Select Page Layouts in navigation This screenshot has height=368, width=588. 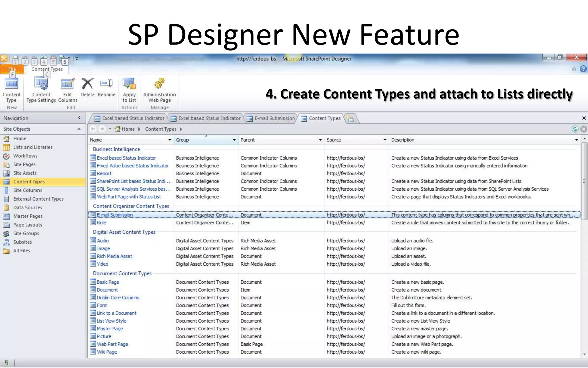[28, 225]
